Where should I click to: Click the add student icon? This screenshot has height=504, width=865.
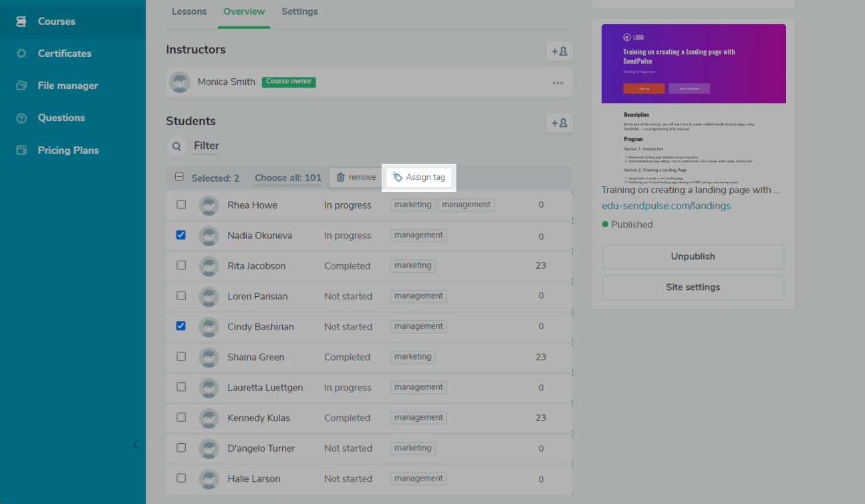pos(559,122)
